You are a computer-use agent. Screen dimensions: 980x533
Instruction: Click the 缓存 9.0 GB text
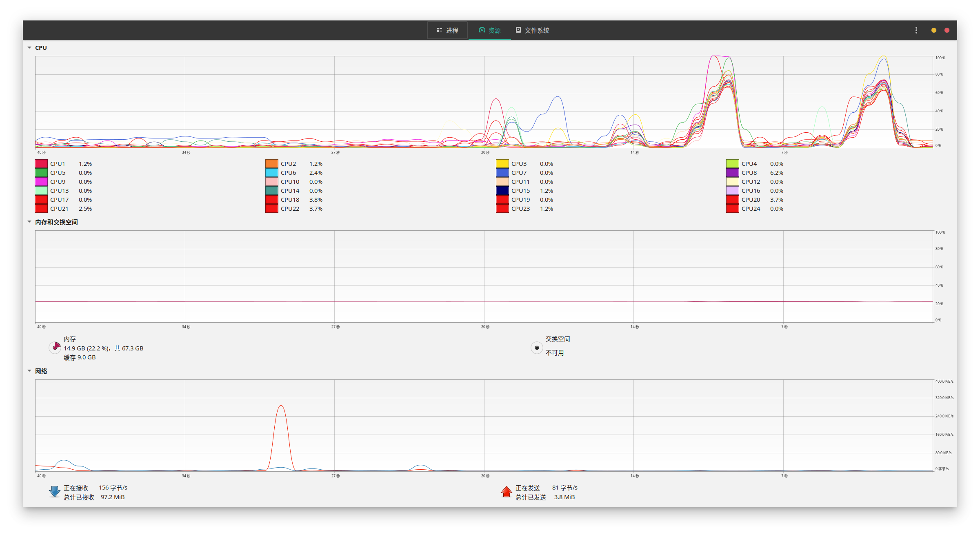pyautogui.click(x=79, y=357)
